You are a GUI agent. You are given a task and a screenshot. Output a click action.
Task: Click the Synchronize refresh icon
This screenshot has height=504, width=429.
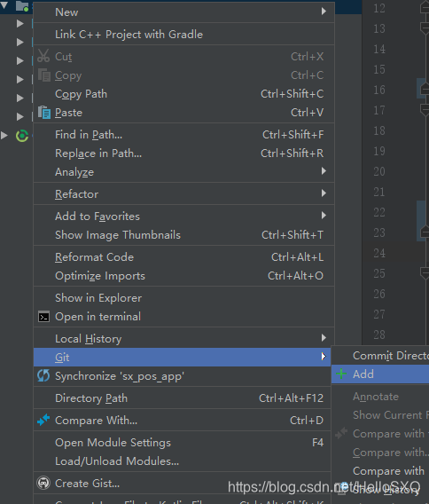click(43, 375)
